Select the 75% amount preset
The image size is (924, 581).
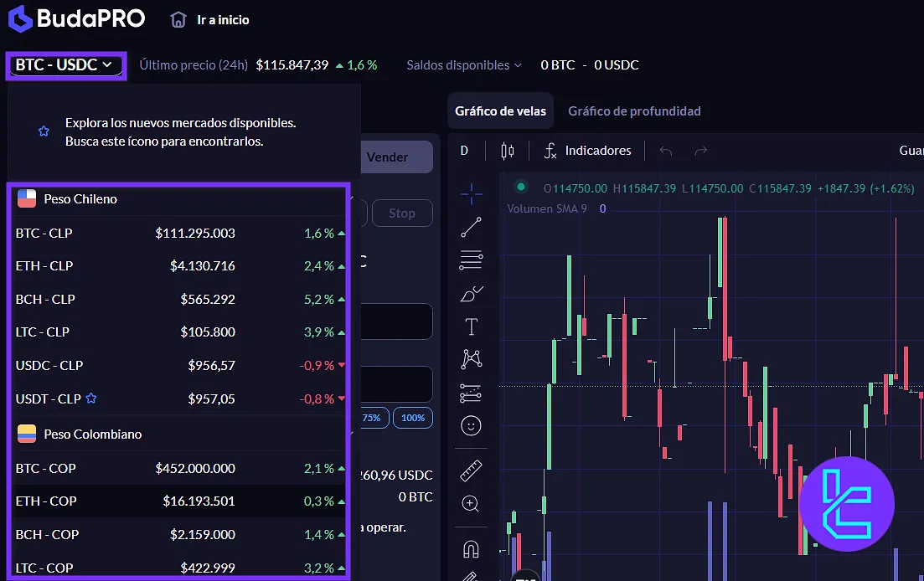374,417
